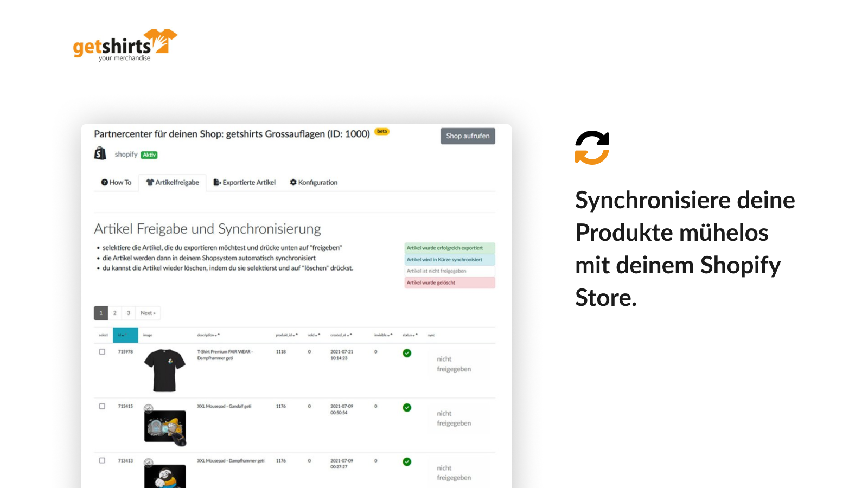Select the checkbox for item 715978
This screenshot has width=868, height=488.
coord(102,352)
